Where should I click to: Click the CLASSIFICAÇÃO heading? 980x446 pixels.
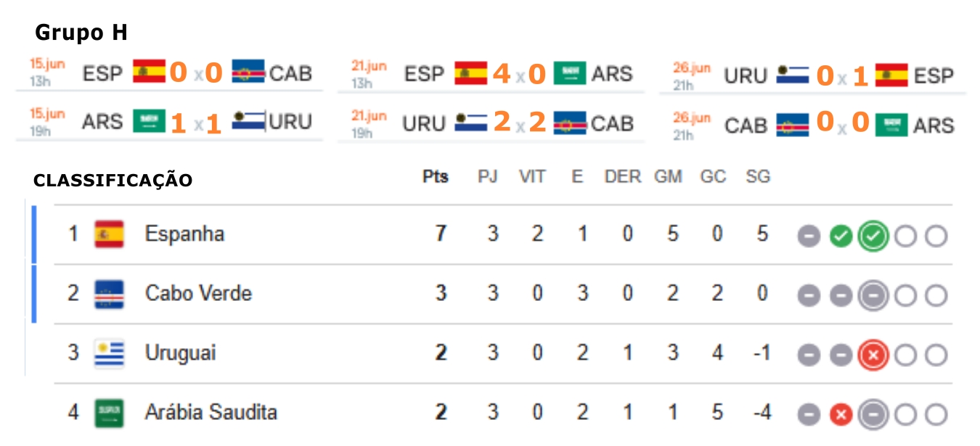point(113,180)
